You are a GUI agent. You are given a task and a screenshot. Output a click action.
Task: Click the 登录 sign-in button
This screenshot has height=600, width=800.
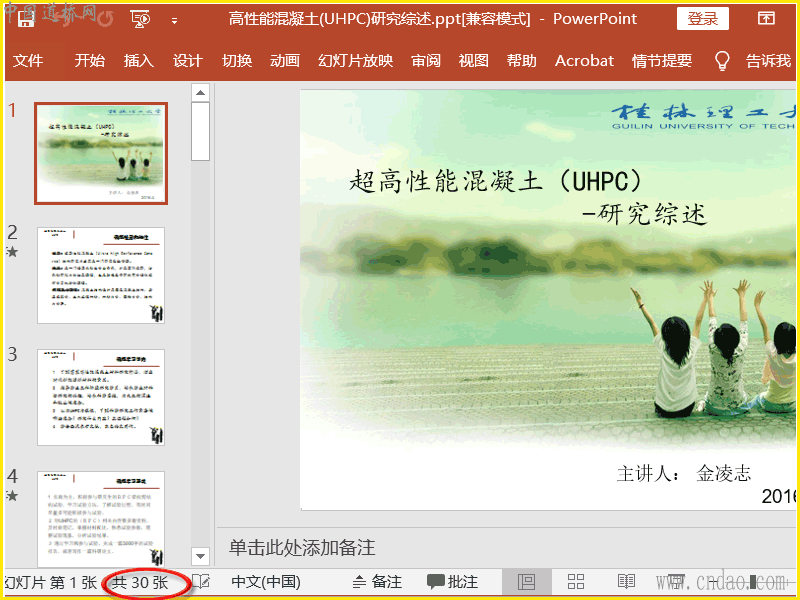click(703, 19)
